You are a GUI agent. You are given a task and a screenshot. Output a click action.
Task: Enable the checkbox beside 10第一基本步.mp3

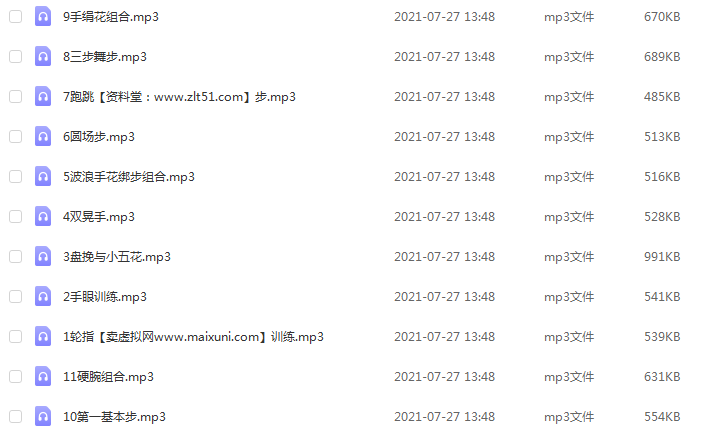tap(16, 416)
